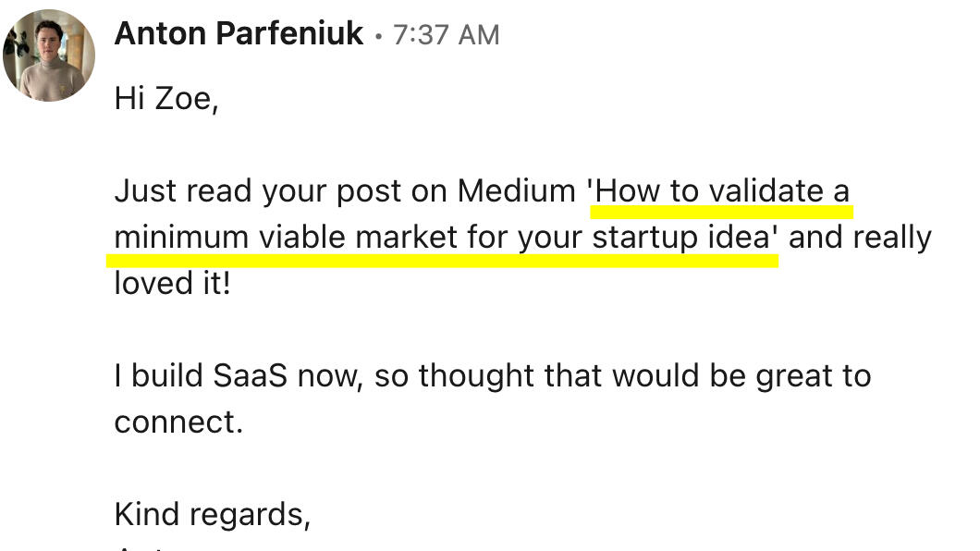The height and width of the screenshot is (551, 980).
Task: Click the phrase 'and really' after the title
Action: tap(860, 238)
